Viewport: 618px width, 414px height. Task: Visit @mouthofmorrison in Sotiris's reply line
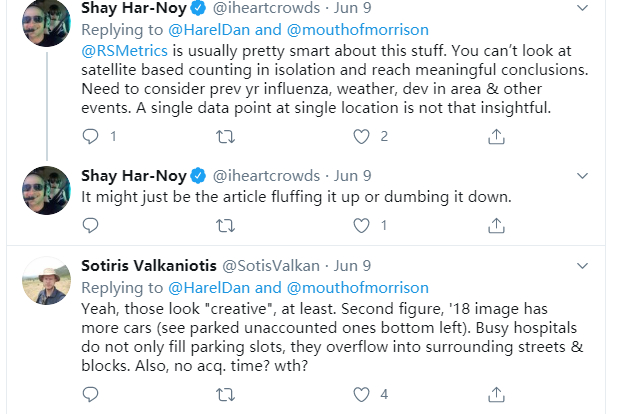click(369, 286)
